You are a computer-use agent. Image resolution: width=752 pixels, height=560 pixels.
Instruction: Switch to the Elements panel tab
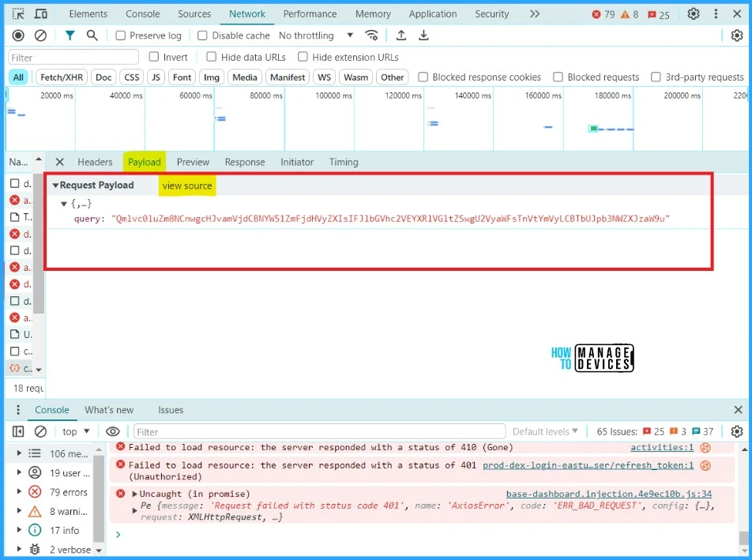tap(88, 14)
